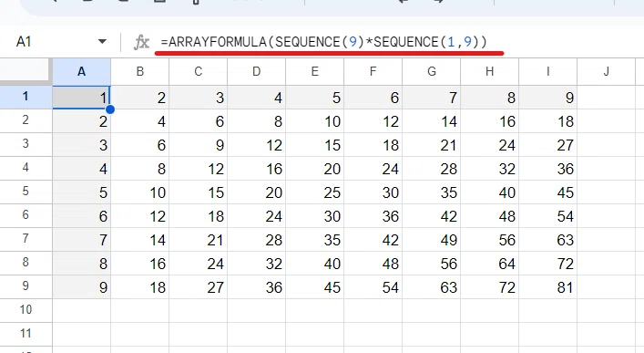Select column H header
This screenshot has height=353, width=644.
(x=490, y=71)
